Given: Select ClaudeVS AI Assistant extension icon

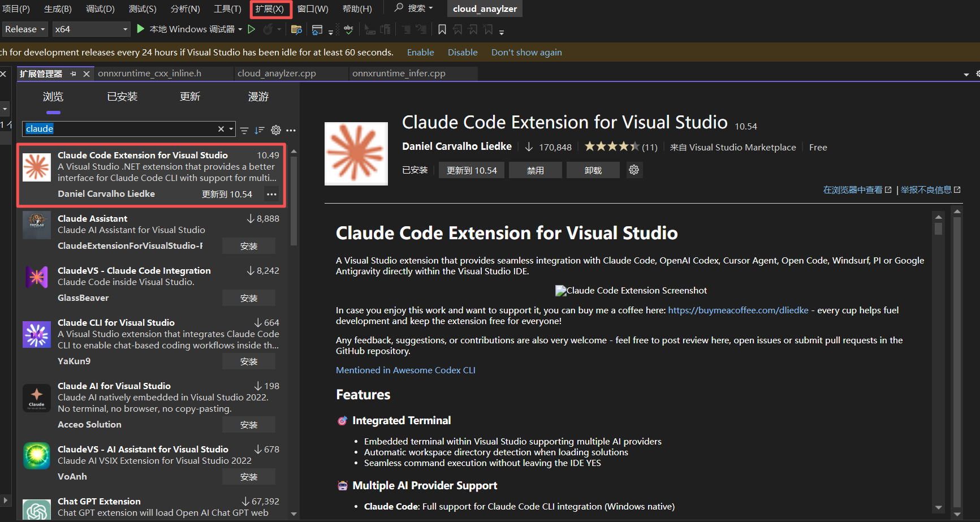Looking at the screenshot, I should 37,455.
